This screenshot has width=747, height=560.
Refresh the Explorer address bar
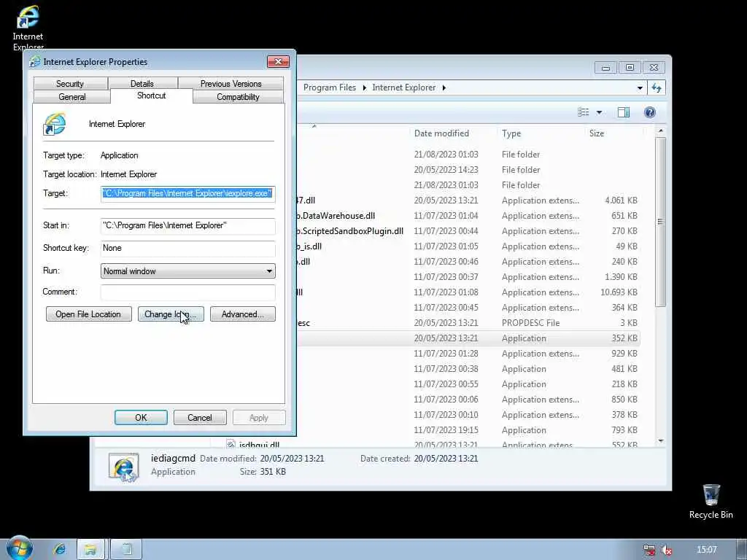657,87
